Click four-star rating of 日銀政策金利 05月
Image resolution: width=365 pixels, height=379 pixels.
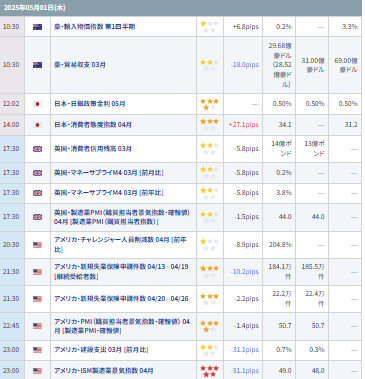coord(209,104)
